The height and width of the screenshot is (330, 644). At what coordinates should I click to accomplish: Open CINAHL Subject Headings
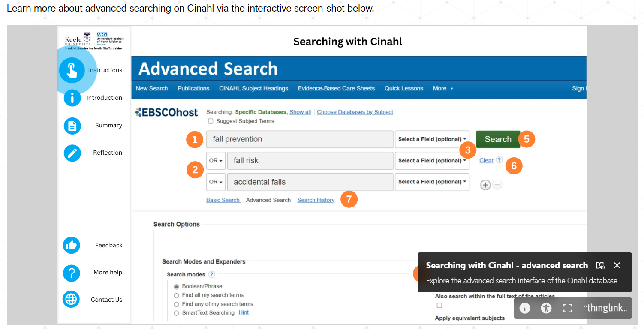(253, 88)
